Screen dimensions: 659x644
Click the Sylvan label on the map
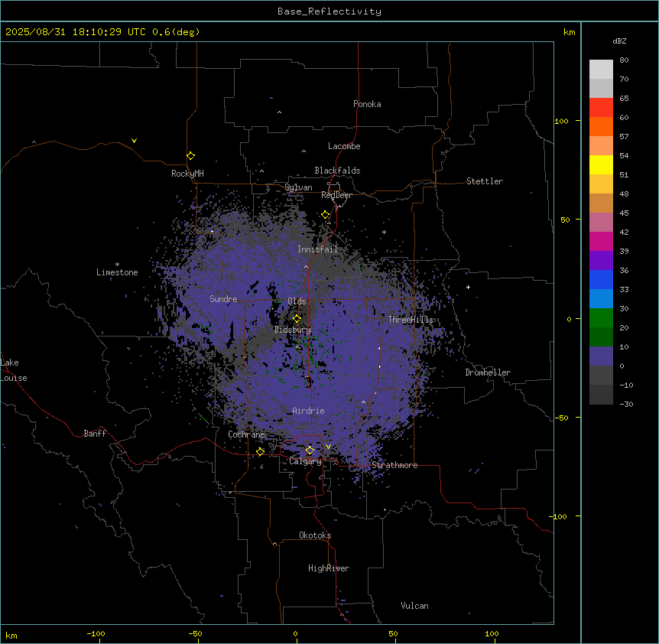298,187
